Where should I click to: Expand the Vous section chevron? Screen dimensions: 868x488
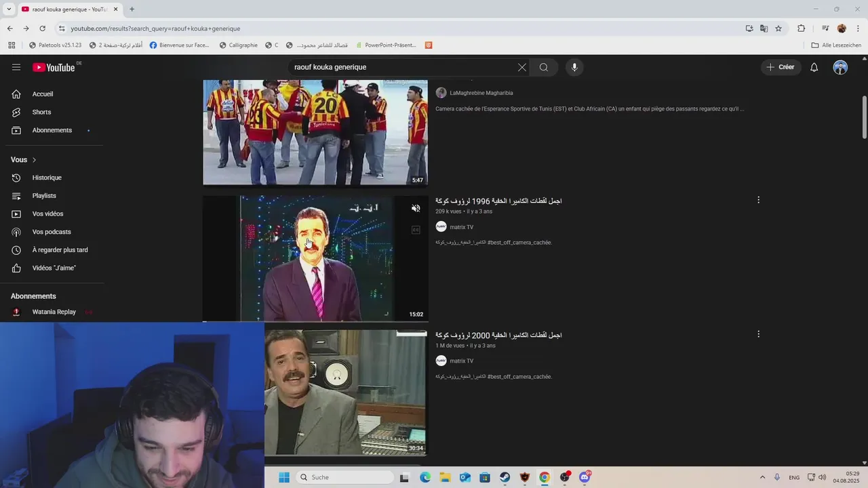34,160
